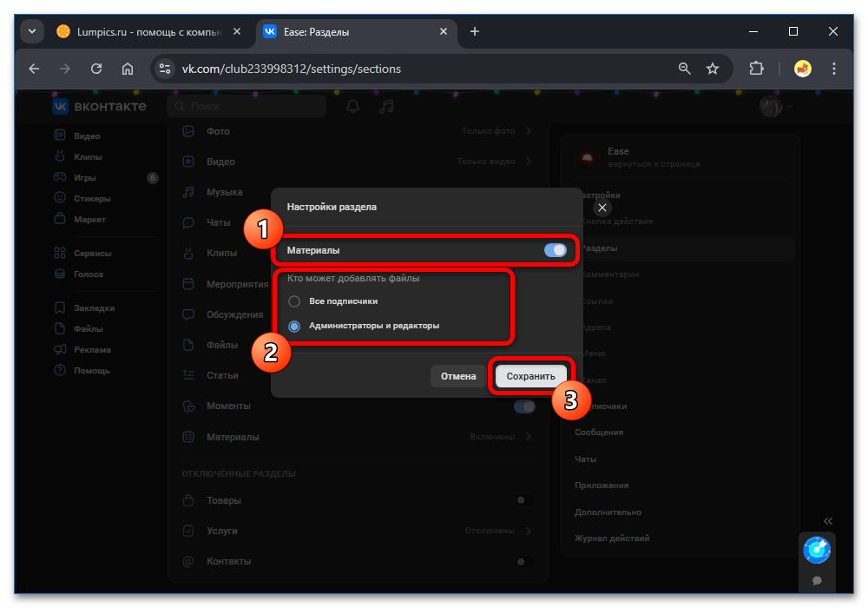868x608 pixels.
Task: Toggle the Моменты section switch
Action: [x=524, y=406]
